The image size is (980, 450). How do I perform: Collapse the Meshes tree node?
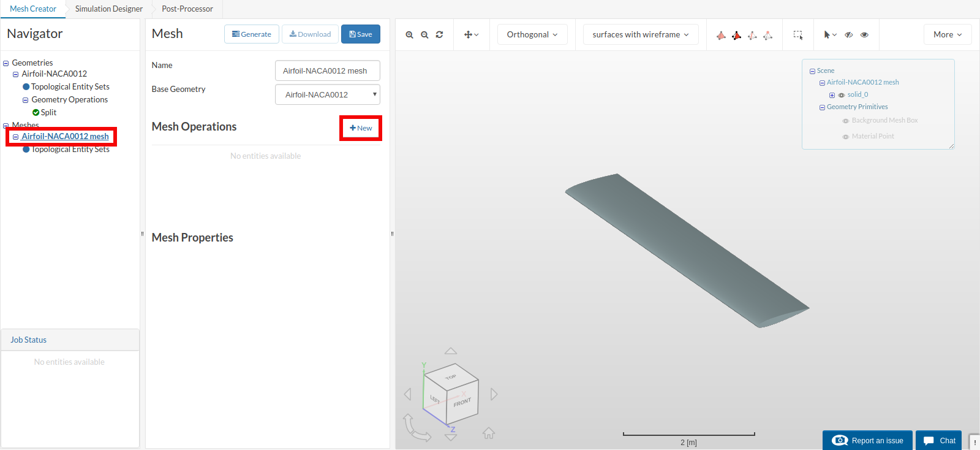click(x=6, y=126)
